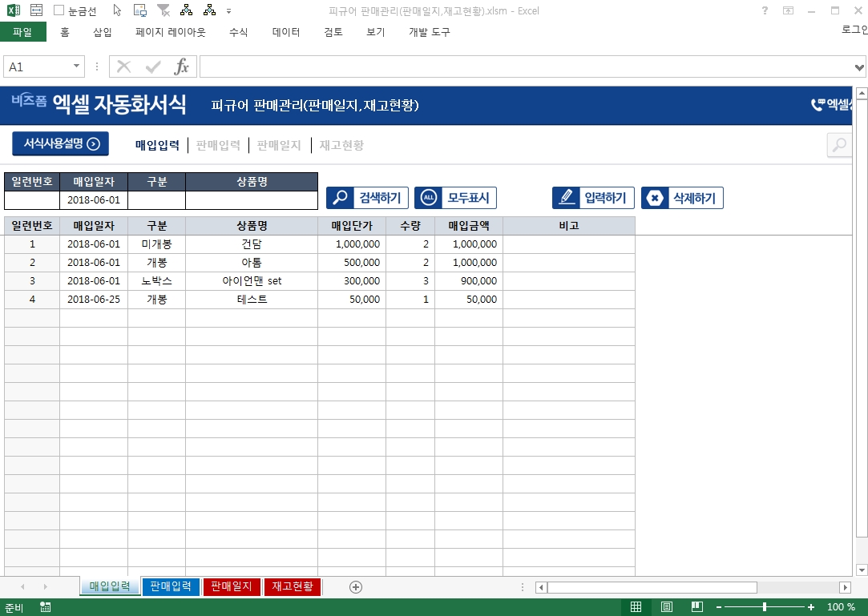
Task: Click the clear filter funnel icon
Action: [164, 11]
